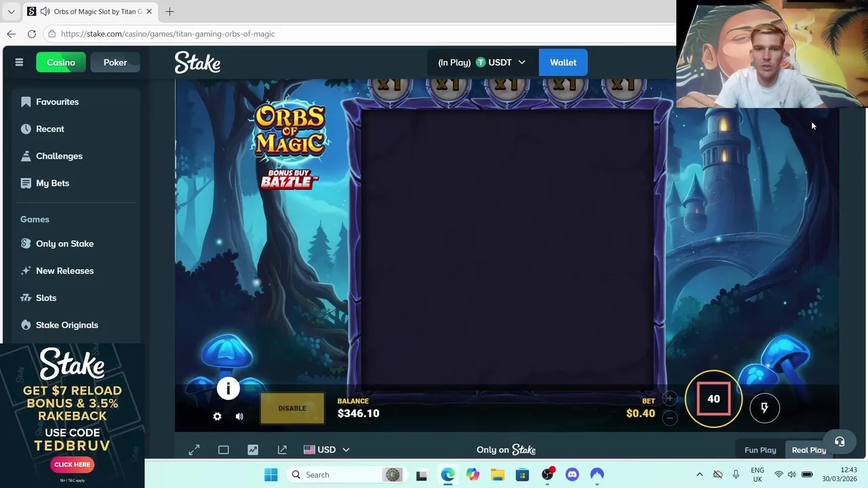Click the Favourites bookmark icon
Viewport: 868px width, 488px height.
[26, 102]
